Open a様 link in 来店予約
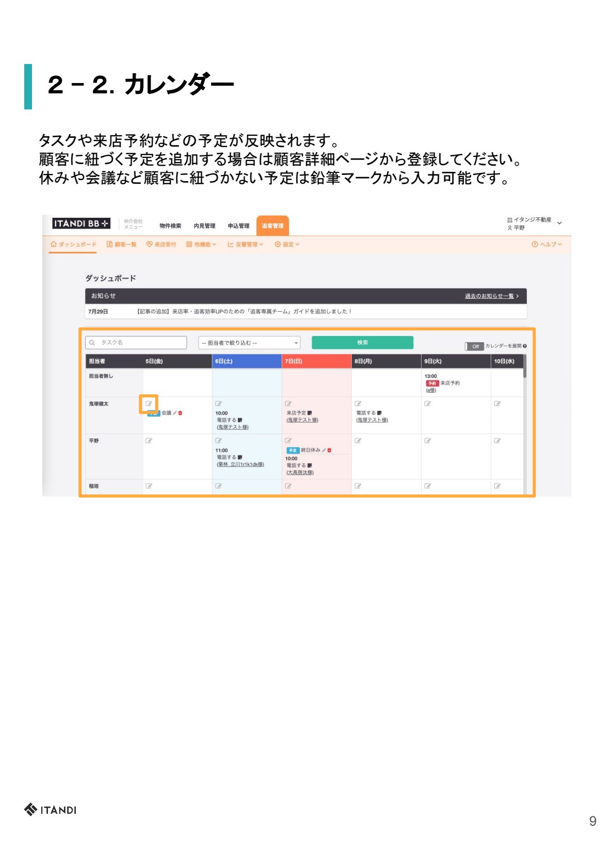614x868 pixels. 431,390
